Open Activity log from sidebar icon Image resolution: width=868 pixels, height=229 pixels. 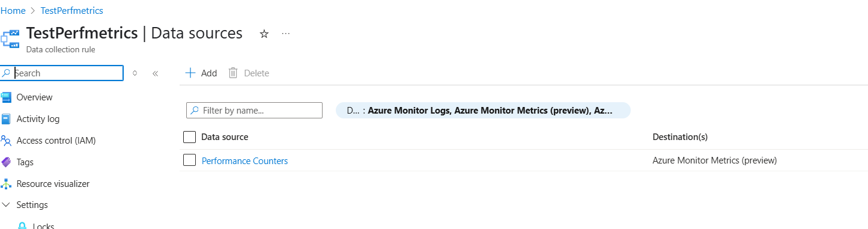click(x=6, y=119)
